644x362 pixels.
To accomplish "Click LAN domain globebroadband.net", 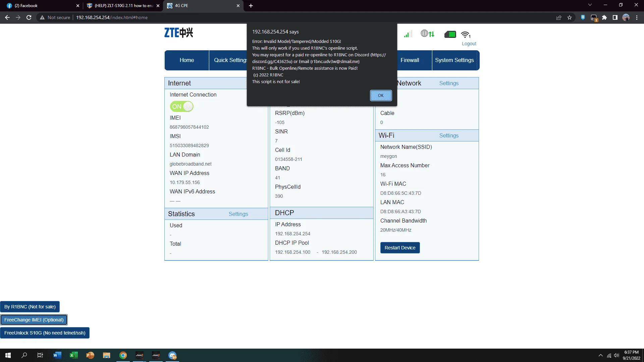I will click(191, 164).
